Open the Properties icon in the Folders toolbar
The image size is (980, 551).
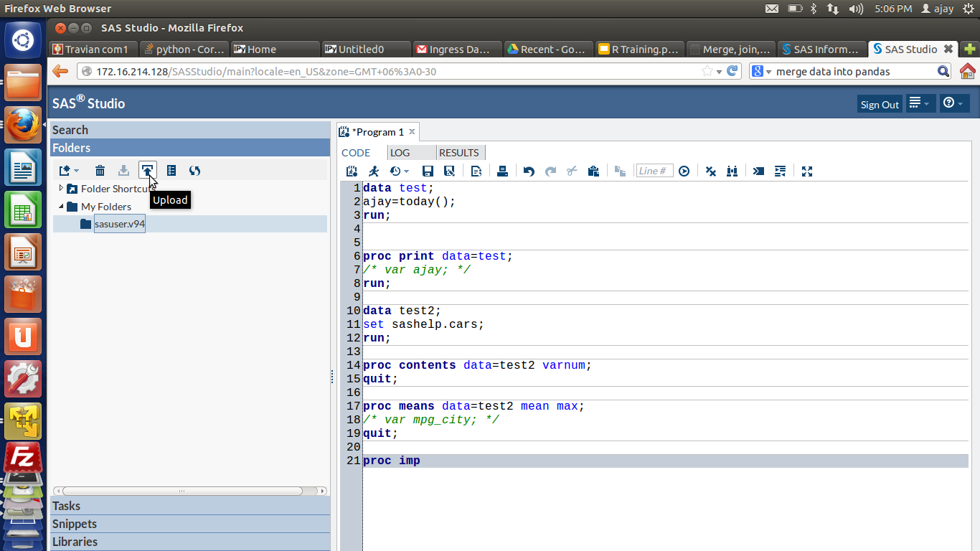171,170
